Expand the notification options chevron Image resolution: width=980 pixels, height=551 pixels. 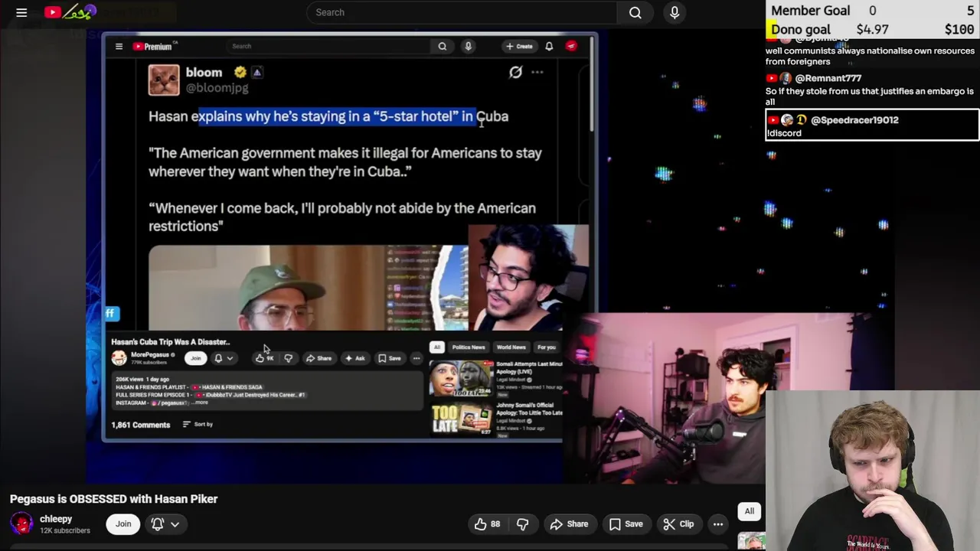(175, 524)
